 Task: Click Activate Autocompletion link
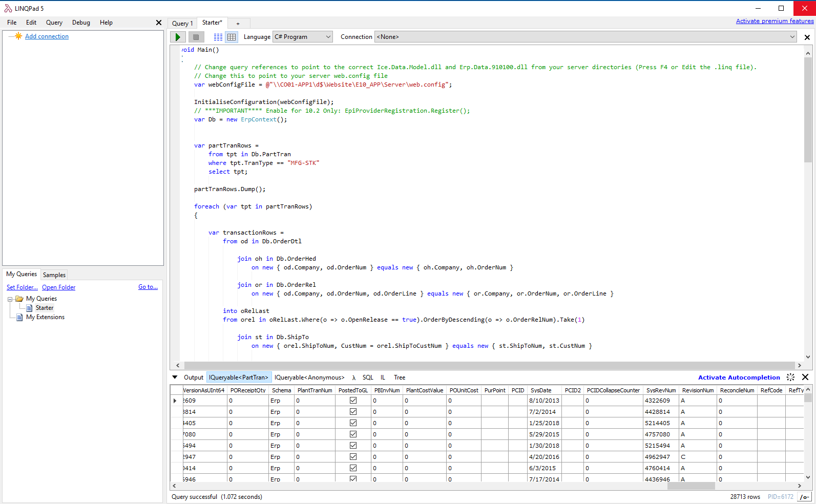[739, 377]
